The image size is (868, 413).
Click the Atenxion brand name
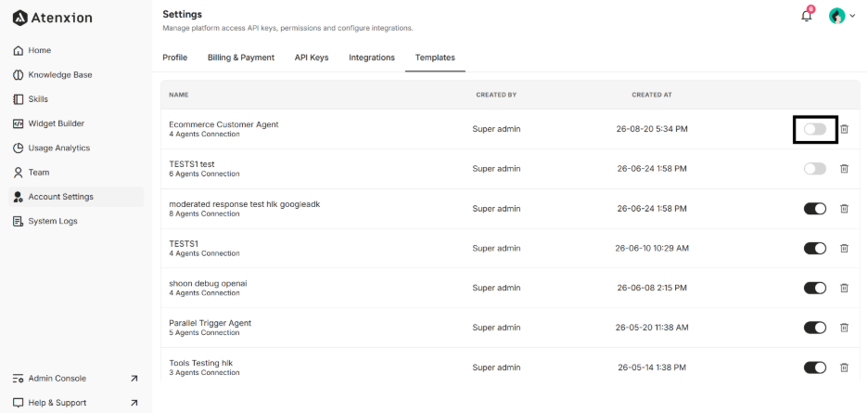(61, 18)
